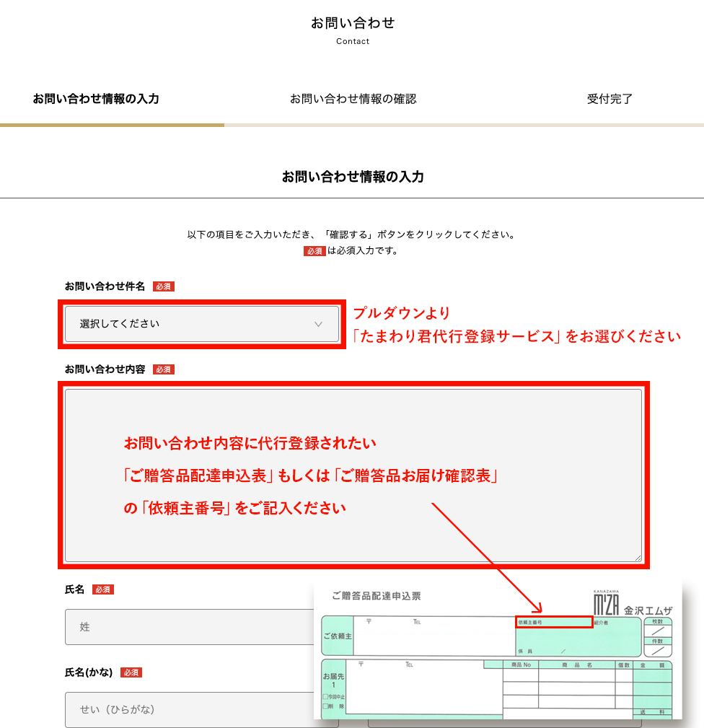Go to the お問い合わせ情報の確認 step
This screenshot has width=704, height=728.
[353, 99]
